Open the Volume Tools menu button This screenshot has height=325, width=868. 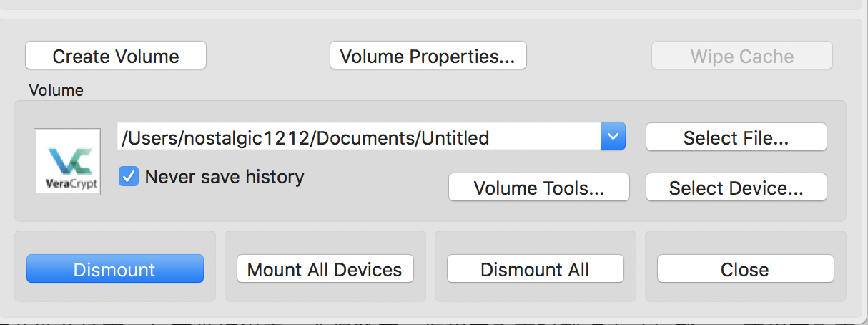(x=539, y=188)
